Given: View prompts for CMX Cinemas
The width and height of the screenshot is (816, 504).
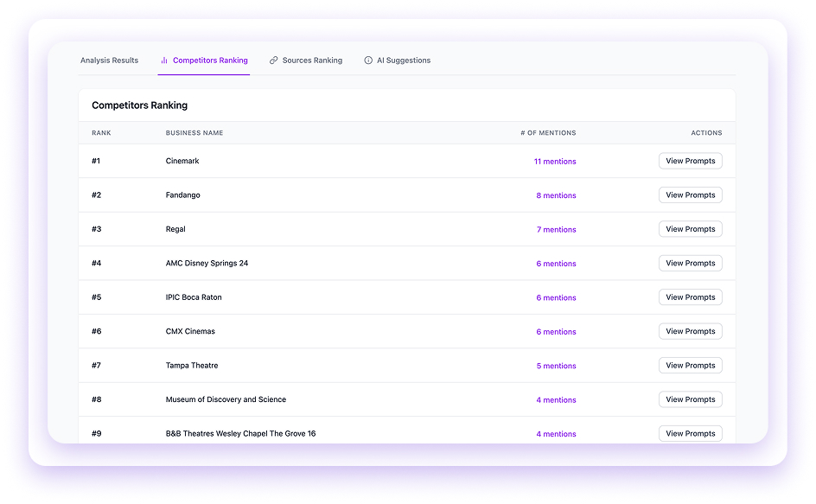Looking at the screenshot, I should pyautogui.click(x=690, y=331).
